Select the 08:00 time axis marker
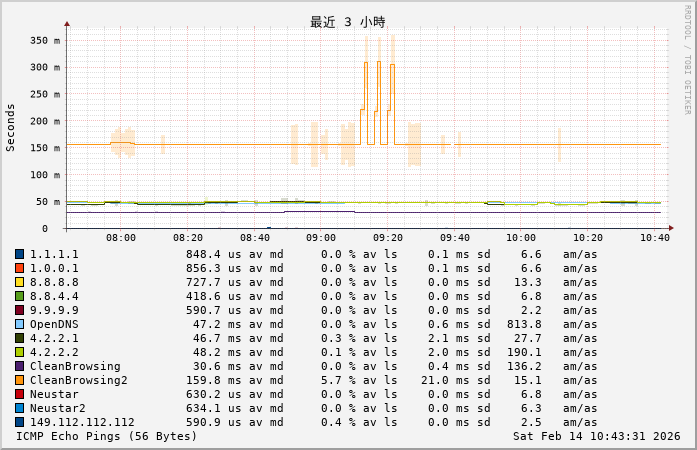Screen dimensions: 697x450 121,238
